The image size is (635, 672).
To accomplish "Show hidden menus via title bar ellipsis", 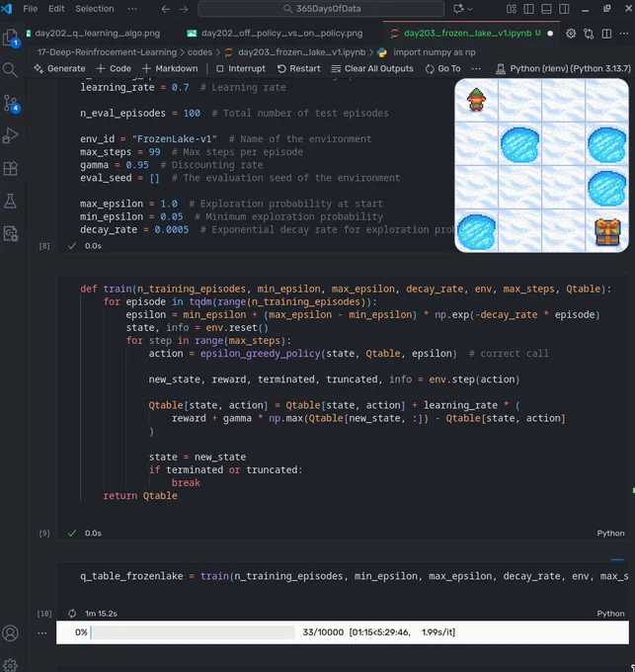I will pos(132,9).
